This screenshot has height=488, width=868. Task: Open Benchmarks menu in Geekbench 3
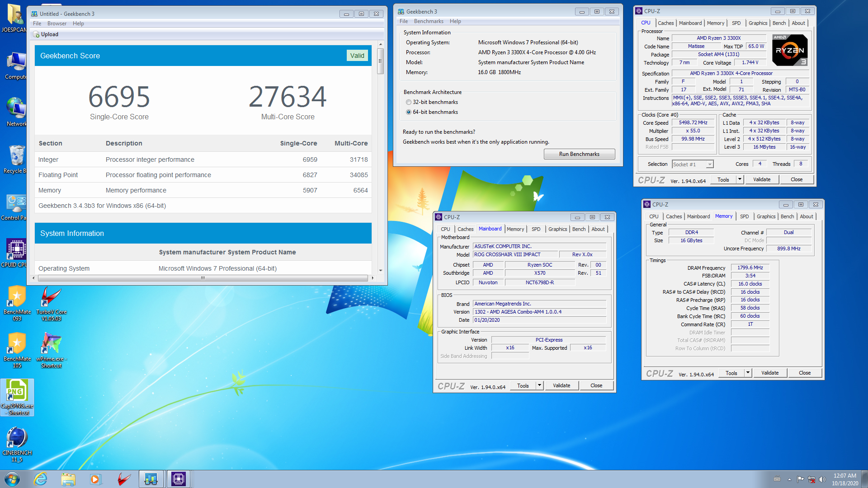(x=429, y=21)
